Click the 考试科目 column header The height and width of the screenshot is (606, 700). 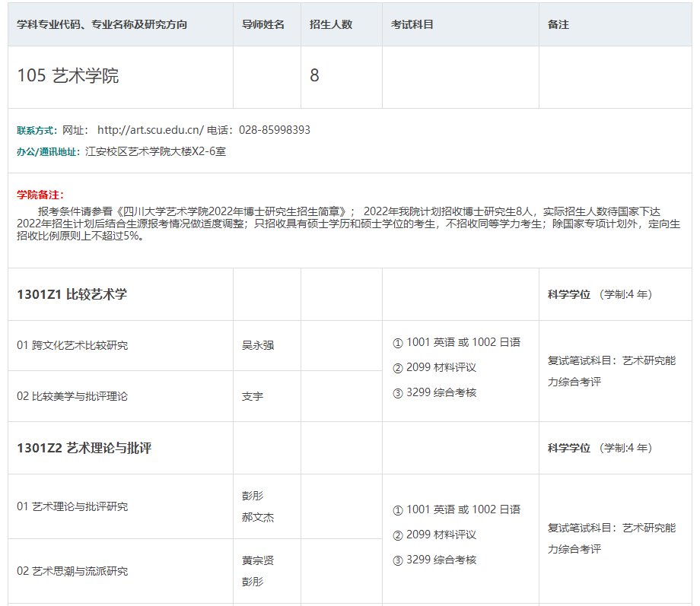click(x=412, y=24)
